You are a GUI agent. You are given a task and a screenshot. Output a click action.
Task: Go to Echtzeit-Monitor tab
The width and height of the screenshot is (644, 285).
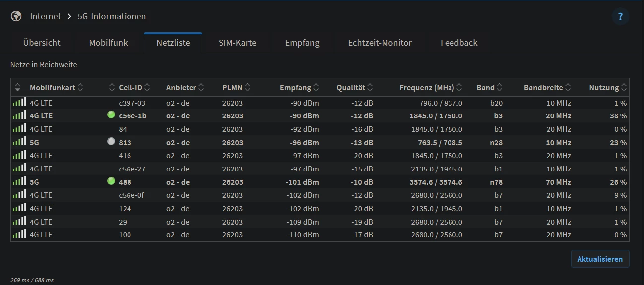coord(380,43)
